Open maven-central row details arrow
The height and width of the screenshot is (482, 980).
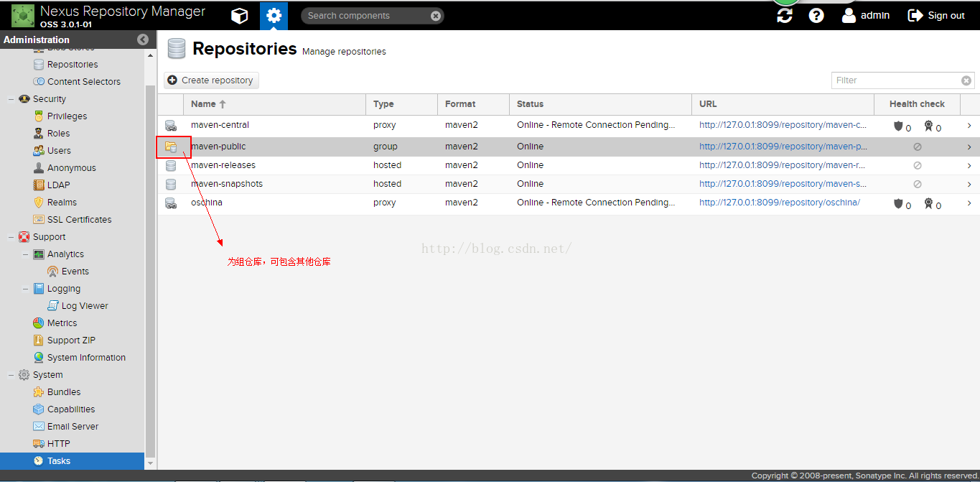[x=969, y=126]
